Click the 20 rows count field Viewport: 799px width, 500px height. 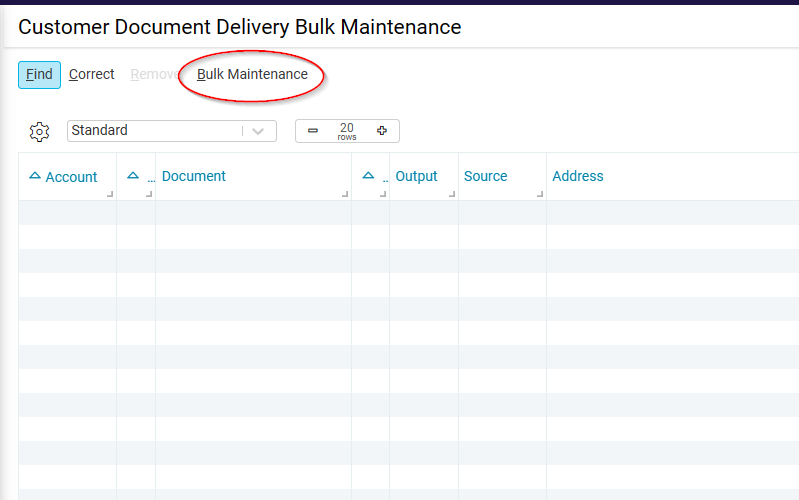point(347,131)
